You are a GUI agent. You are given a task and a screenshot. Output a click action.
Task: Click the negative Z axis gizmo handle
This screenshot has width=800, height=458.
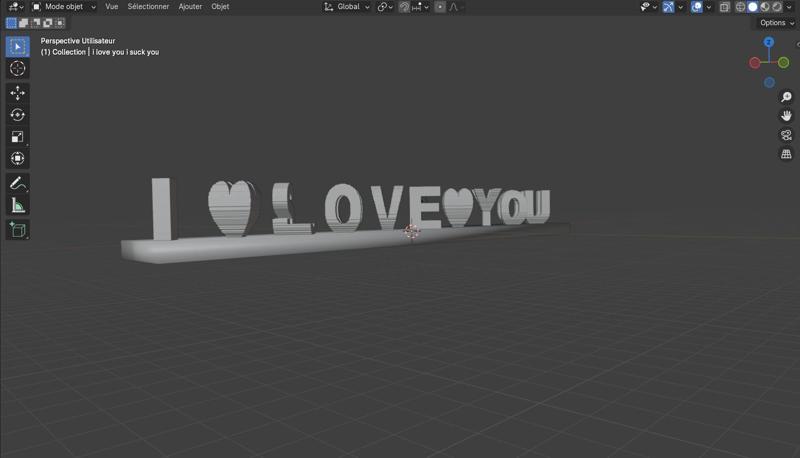(769, 82)
